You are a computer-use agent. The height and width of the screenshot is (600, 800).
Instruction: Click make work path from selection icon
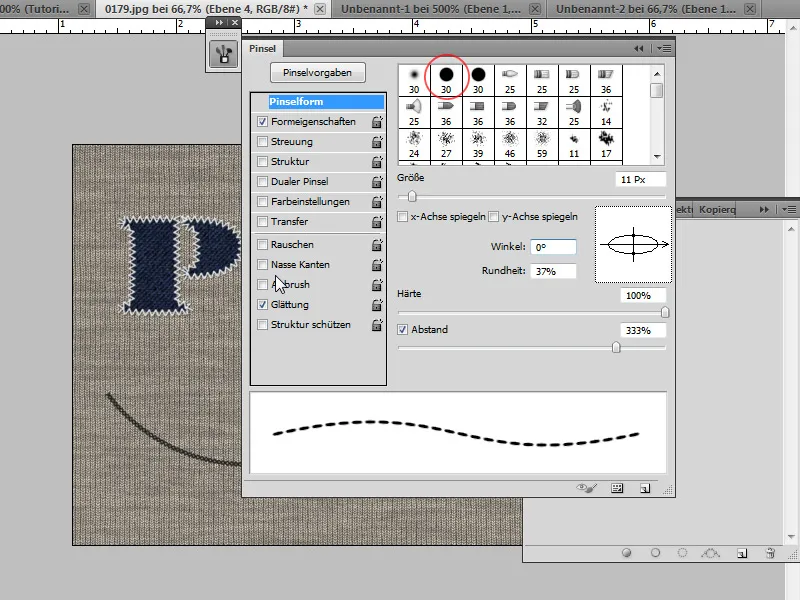[x=710, y=553]
